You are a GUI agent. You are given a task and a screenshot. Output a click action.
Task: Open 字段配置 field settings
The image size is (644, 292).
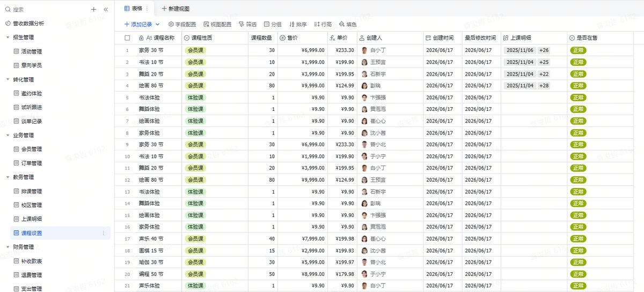pos(182,24)
